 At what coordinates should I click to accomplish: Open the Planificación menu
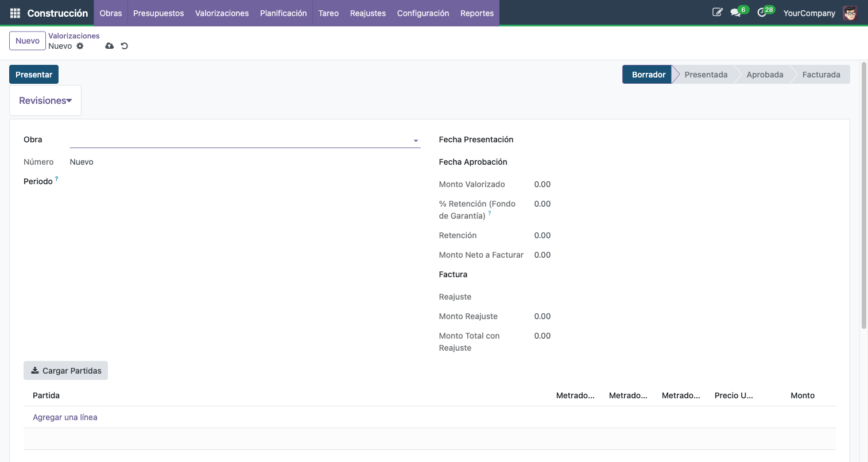[283, 13]
